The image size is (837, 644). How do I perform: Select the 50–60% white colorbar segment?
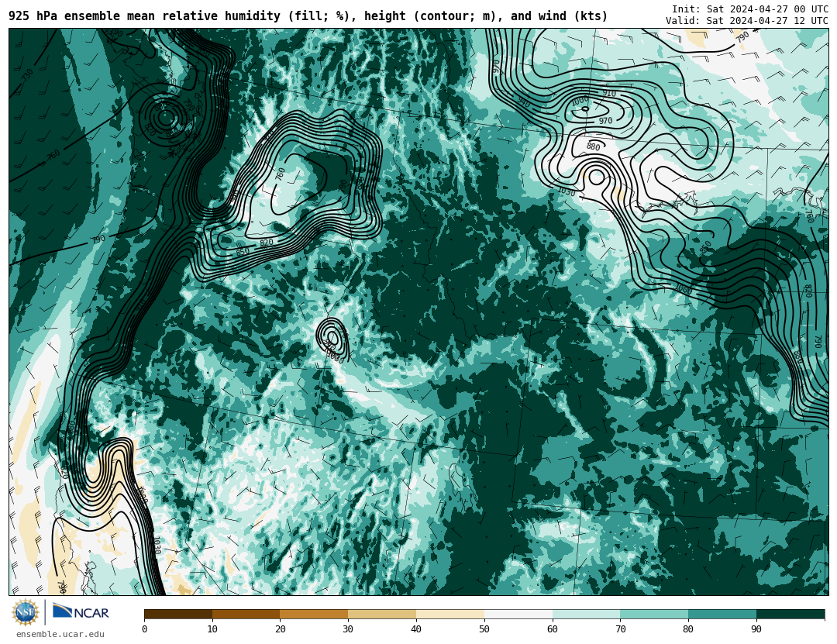[518, 614]
